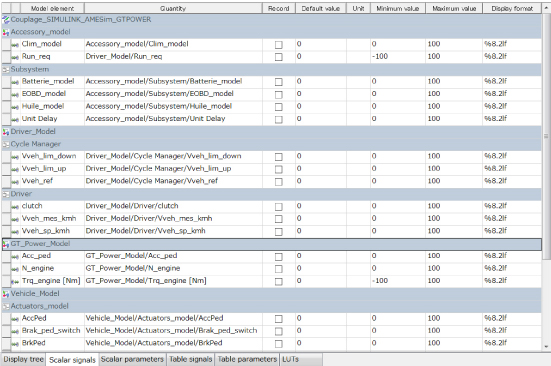Click the Default value column header
The width and height of the screenshot is (551, 366).
pyautogui.click(x=320, y=8)
